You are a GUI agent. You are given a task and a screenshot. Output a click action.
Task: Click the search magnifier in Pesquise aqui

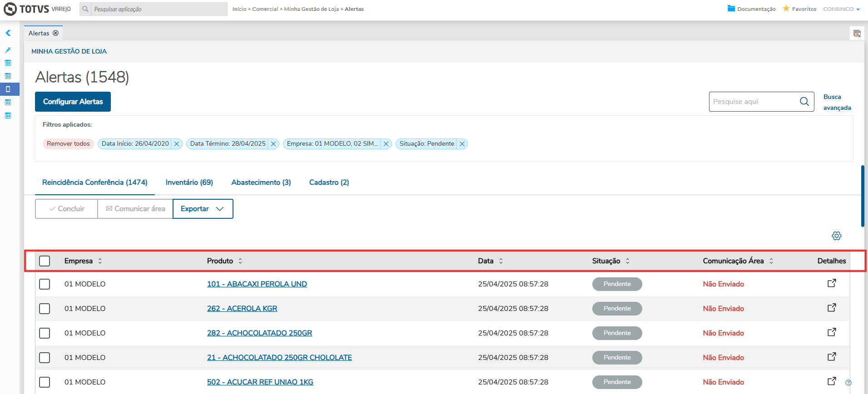click(x=804, y=102)
